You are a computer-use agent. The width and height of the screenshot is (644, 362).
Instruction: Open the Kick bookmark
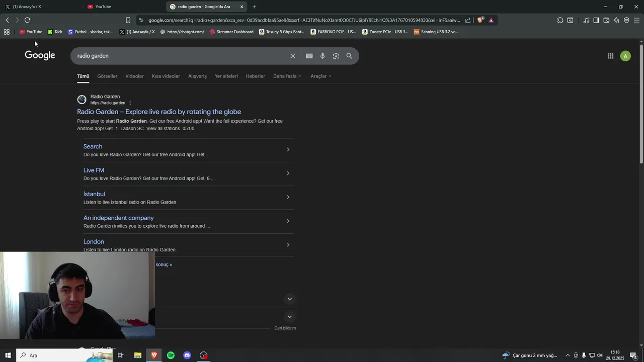coord(55,32)
